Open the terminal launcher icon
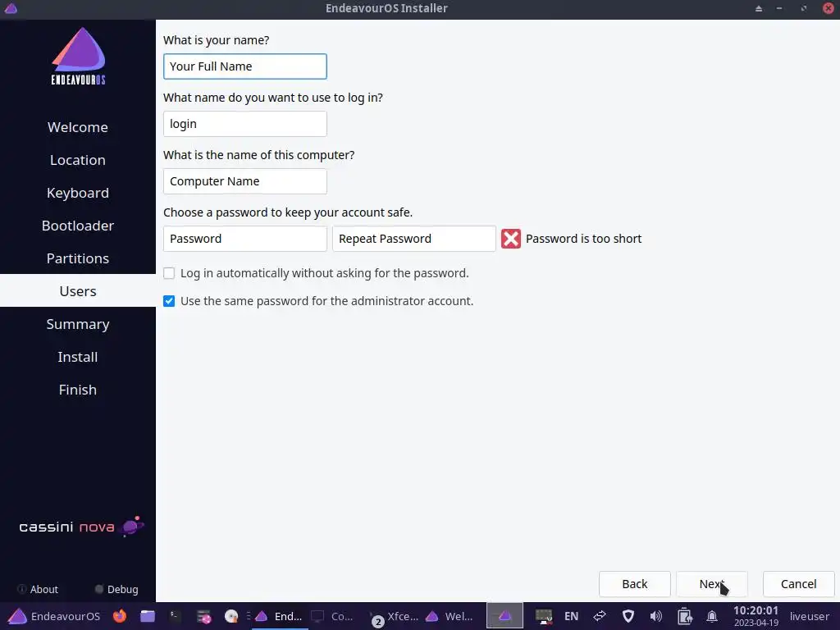This screenshot has height=630, width=840. point(175,616)
